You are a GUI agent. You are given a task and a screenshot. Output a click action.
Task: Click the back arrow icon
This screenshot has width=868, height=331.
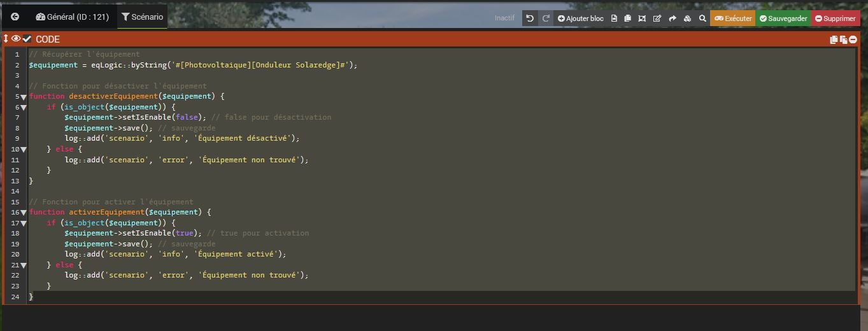[15, 17]
